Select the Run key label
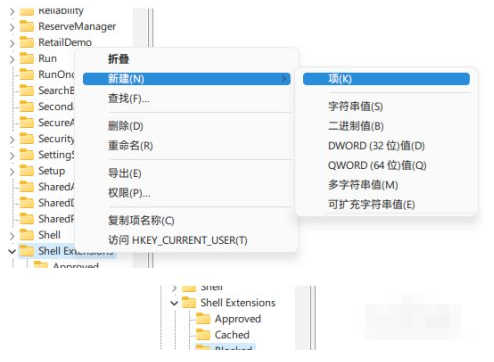The width and height of the screenshot is (494, 362). pos(48,58)
